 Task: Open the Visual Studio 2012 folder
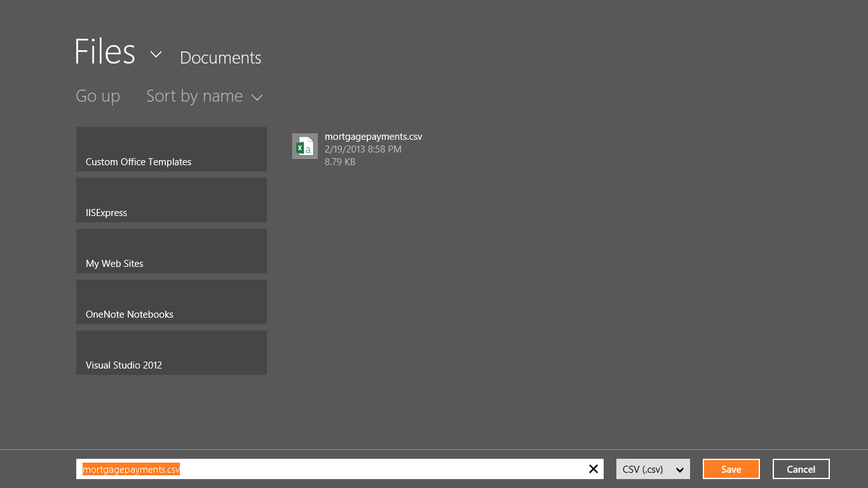172,353
